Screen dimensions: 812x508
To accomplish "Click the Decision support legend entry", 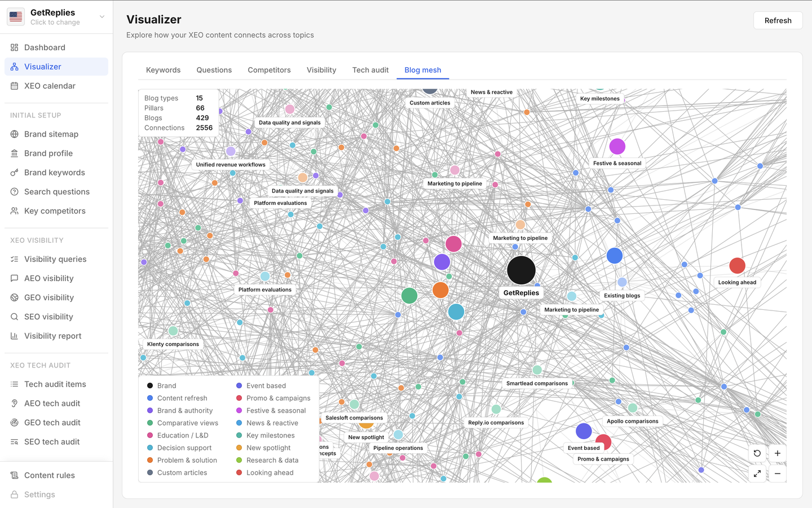I will pyautogui.click(x=179, y=448).
